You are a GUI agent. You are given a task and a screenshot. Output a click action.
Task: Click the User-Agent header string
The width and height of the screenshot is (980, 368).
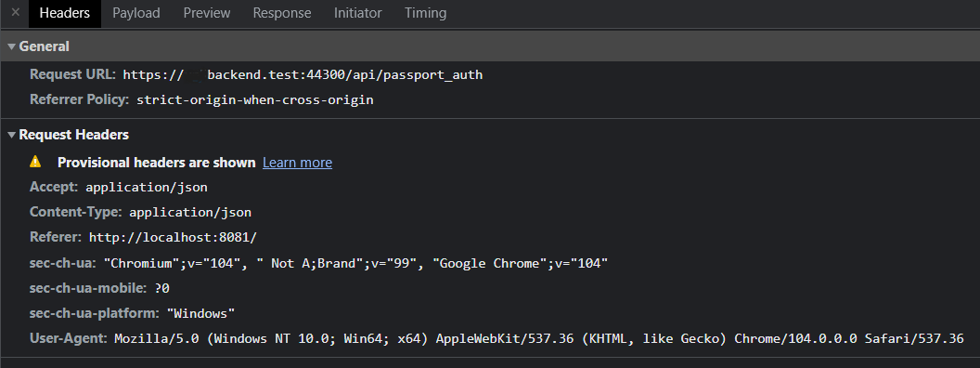539,338
